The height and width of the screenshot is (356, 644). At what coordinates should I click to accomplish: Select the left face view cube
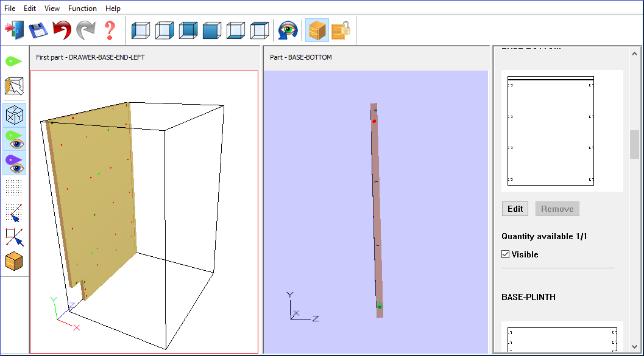click(141, 30)
